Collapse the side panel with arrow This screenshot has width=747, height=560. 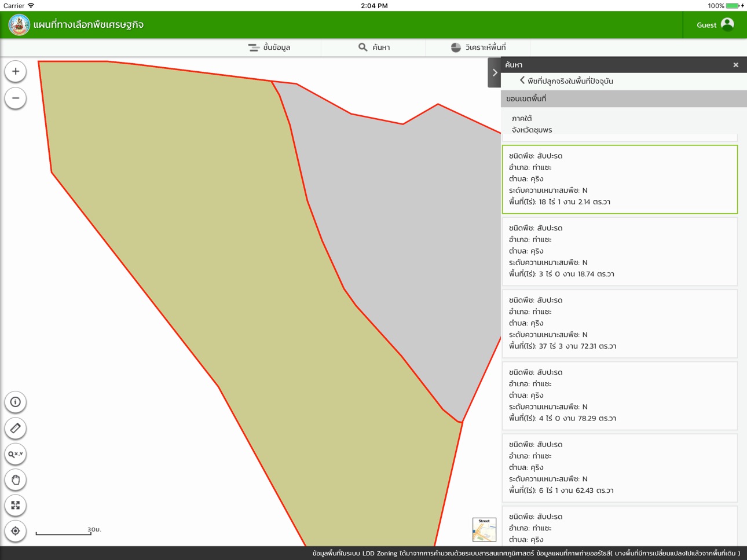494,72
